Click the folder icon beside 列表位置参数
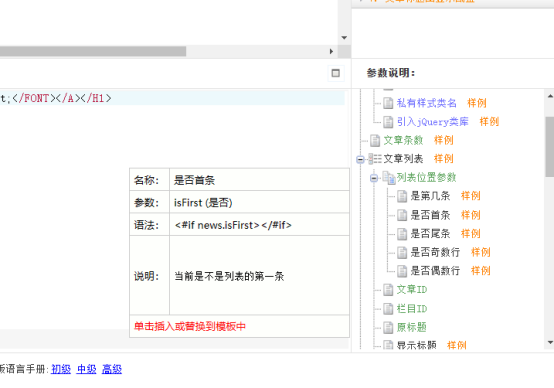The width and height of the screenshot is (554, 388). coord(389,178)
